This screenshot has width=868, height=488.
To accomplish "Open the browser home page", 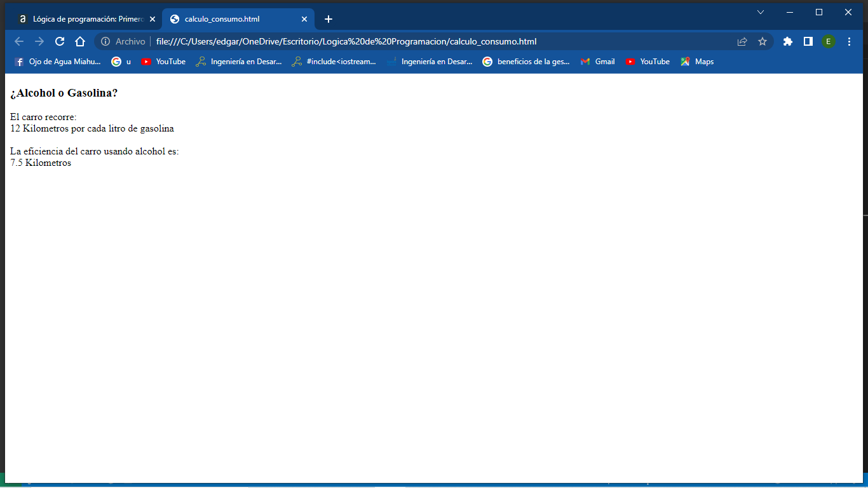I will click(80, 41).
